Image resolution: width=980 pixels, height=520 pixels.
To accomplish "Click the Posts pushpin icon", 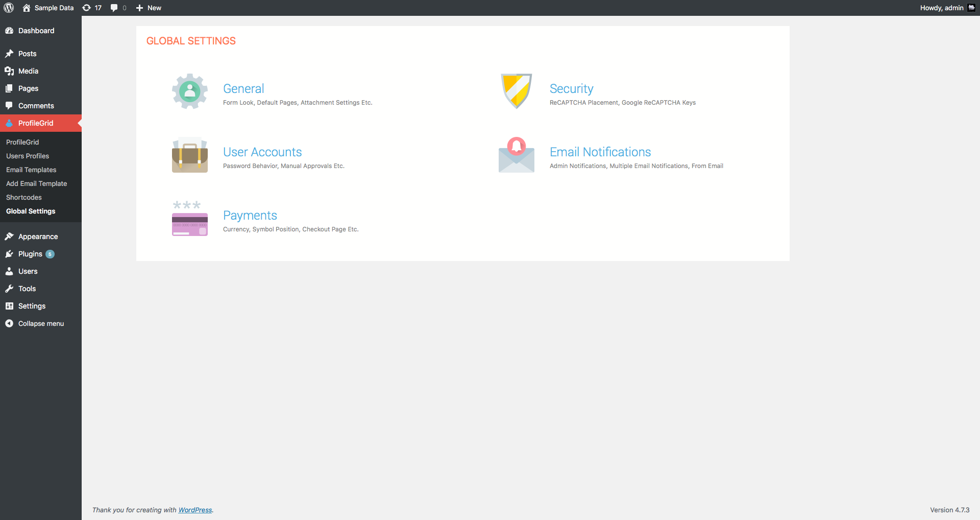I will pos(9,54).
